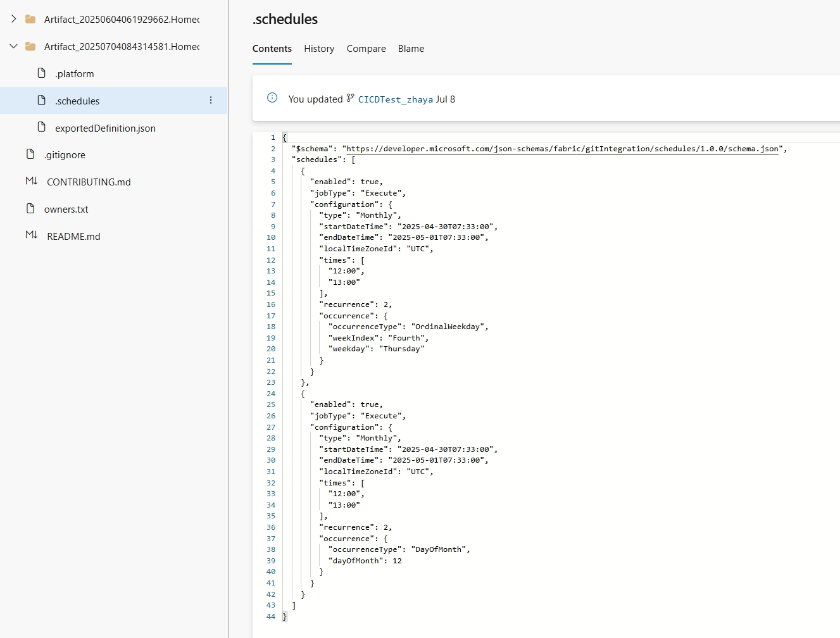This screenshot has height=638, width=840.
Task: Select Artifact_20250604061929662 folder name
Action: click(x=122, y=20)
